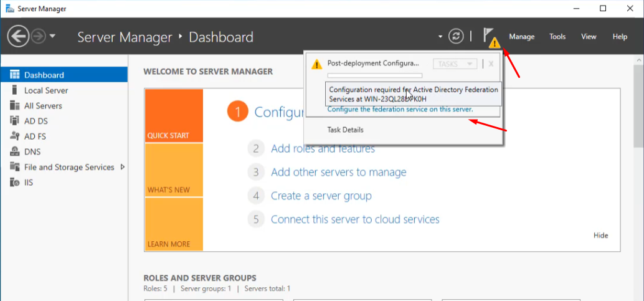Click the Dashboard grid icon

pos(15,75)
